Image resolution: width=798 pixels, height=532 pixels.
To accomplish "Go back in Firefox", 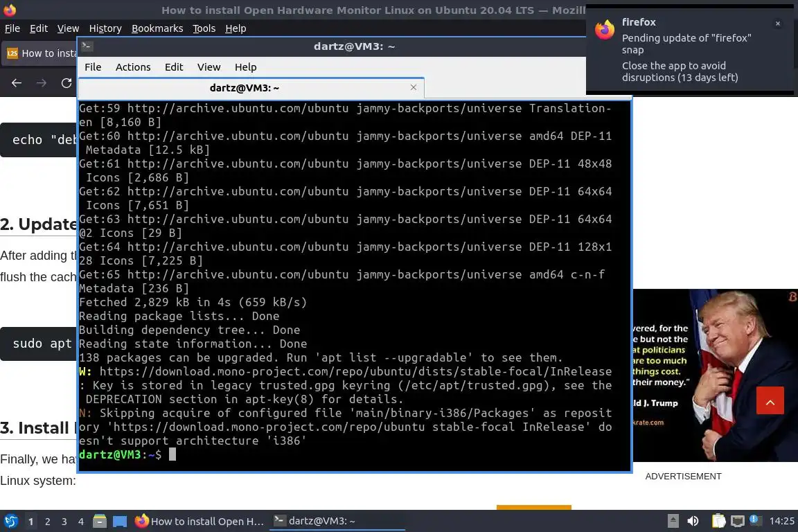I will click(17, 82).
